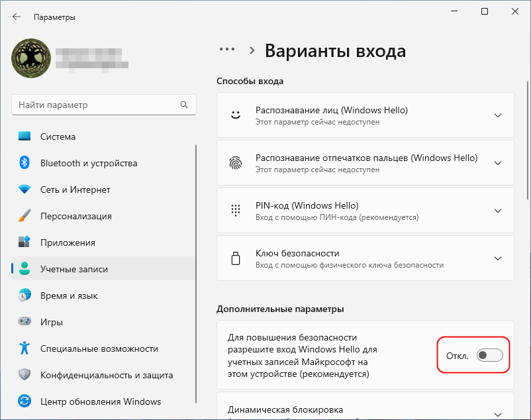Viewport: 531px width, 420px height.
Task: Click the sidebar navigation scrollbar
Action: 196,274
